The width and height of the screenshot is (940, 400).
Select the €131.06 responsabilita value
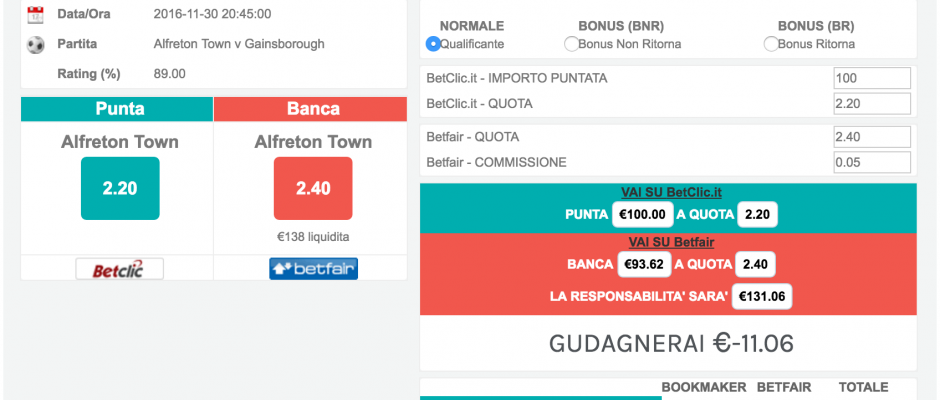click(x=762, y=296)
